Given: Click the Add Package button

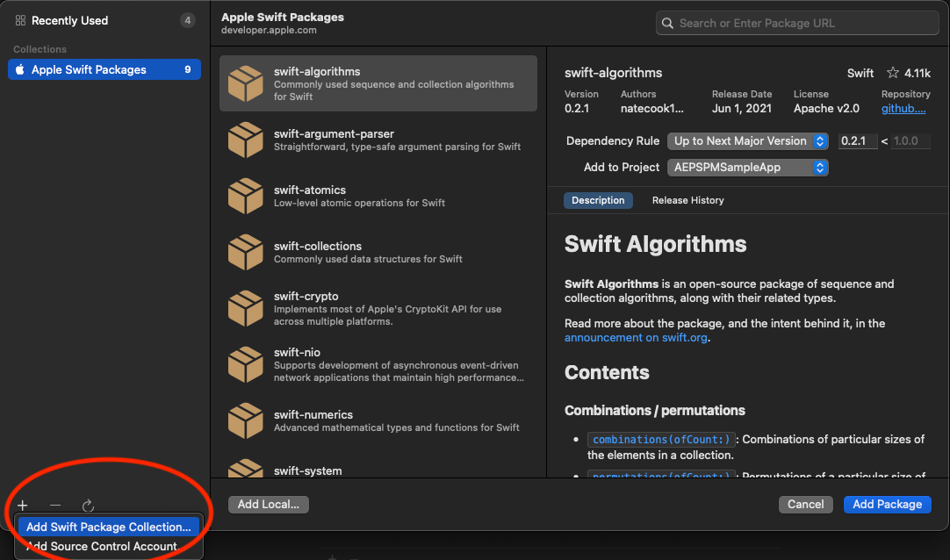Looking at the screenshot, I should 887,505.
